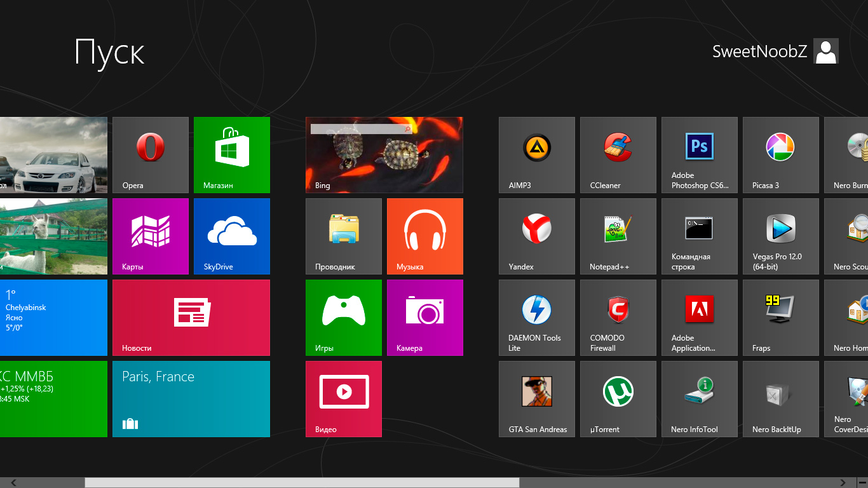Open the Новости news tile

pyautogui.click(x=191, y=318)
